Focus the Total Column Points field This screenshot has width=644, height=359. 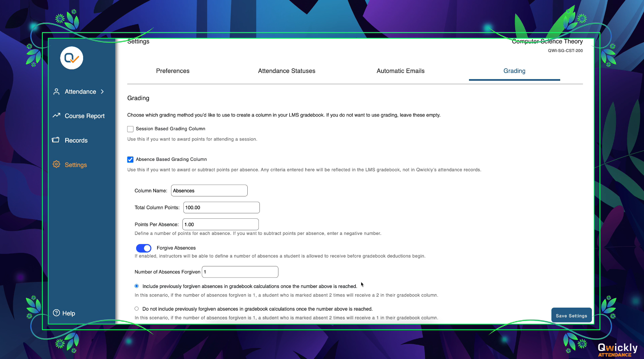(x=221, y=208)
